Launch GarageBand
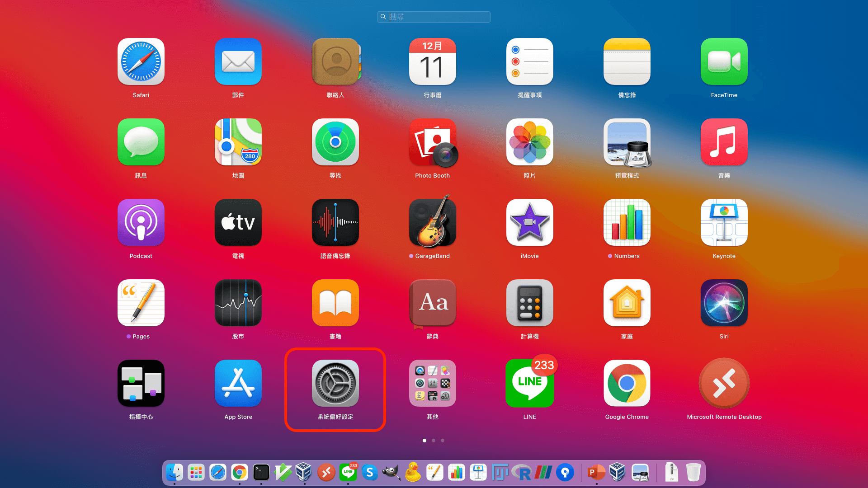The height and width of the screenshot is (488, 868). pyautogui.click(x=433, y=222)
